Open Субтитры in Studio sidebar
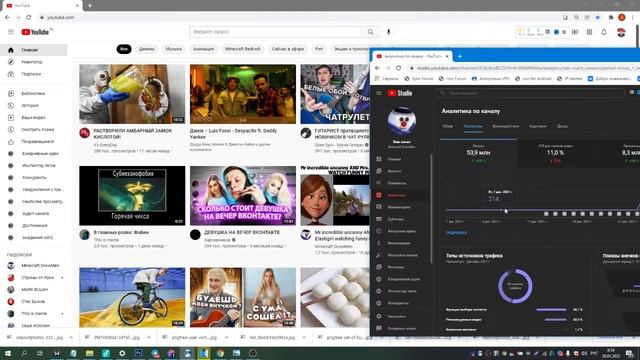 (400, 219)
